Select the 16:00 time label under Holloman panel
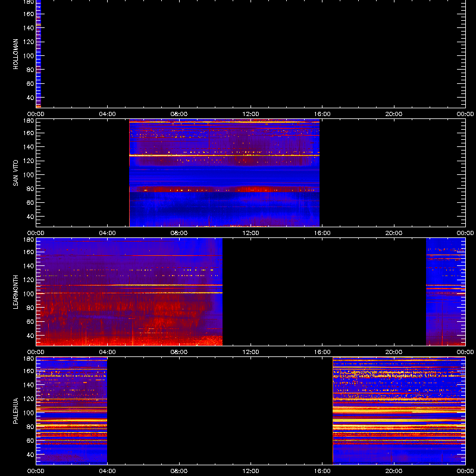Screen dimensions: 476x476 pyautogui.click(x=322, y=114)
